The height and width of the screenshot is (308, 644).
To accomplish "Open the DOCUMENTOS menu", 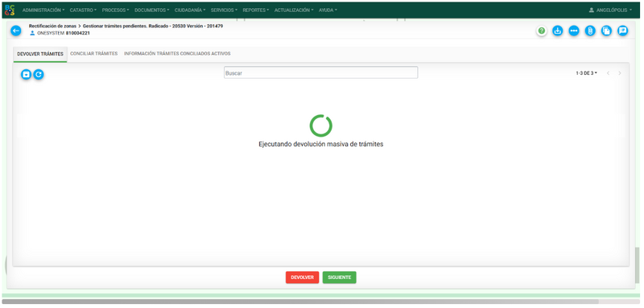I will tap(152, 10).
